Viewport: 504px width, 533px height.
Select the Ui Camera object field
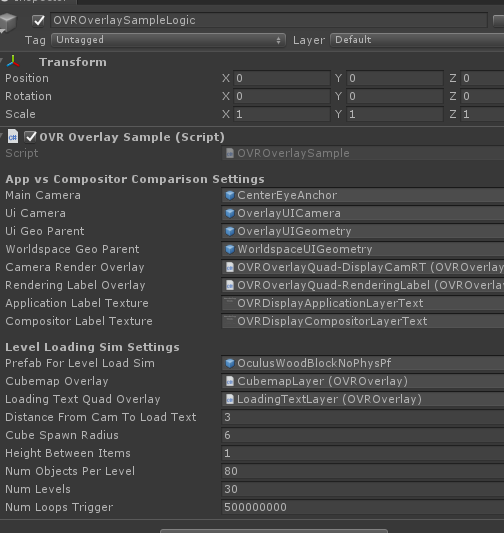(x=363, y=213)
